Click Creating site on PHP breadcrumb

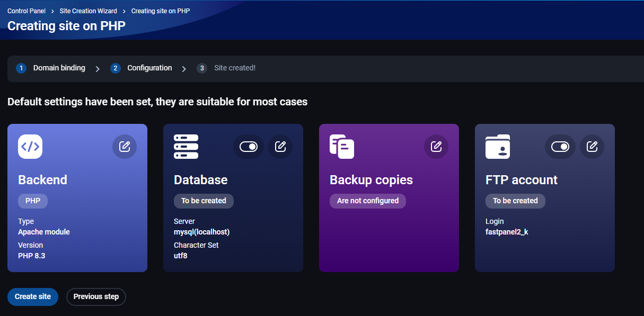(x=161, y=11)
